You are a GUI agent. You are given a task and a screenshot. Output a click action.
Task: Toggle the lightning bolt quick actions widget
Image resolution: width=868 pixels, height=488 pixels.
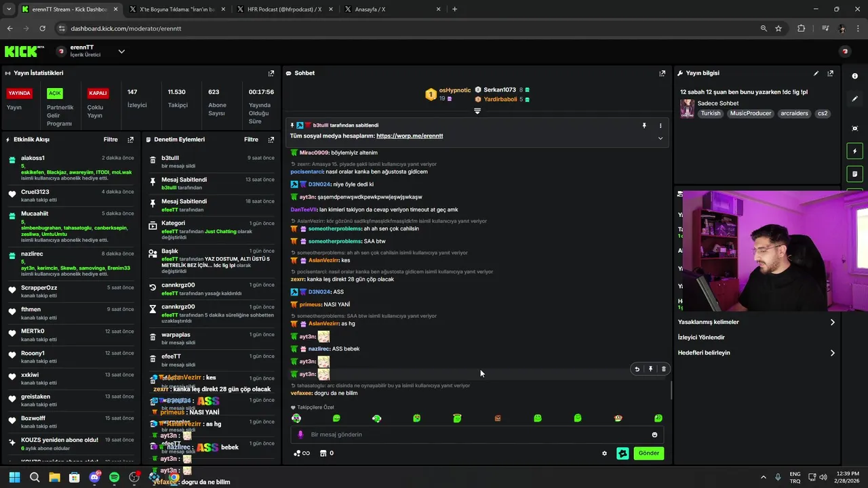pos(854,151)
